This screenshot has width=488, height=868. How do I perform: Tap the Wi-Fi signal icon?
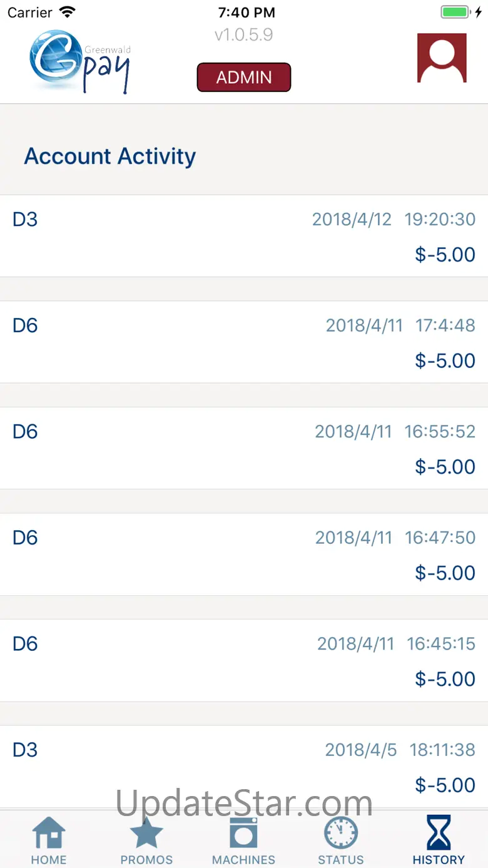click(x=66, y=13)
